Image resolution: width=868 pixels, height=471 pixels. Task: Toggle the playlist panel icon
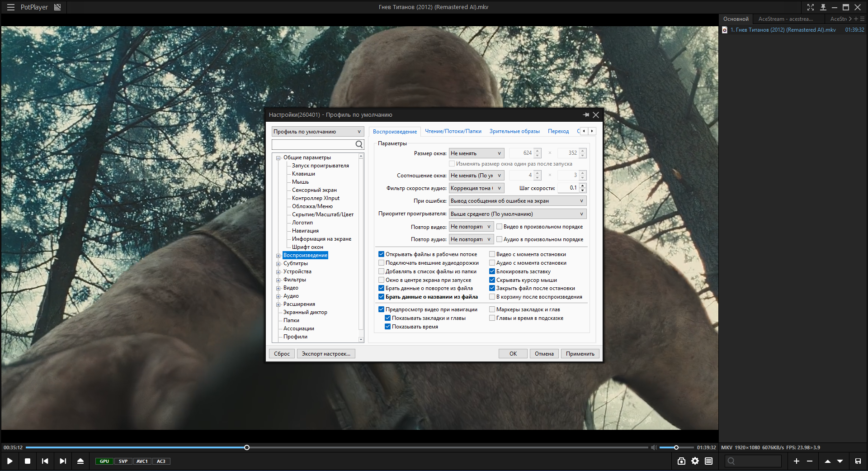[x=708, y=461]
